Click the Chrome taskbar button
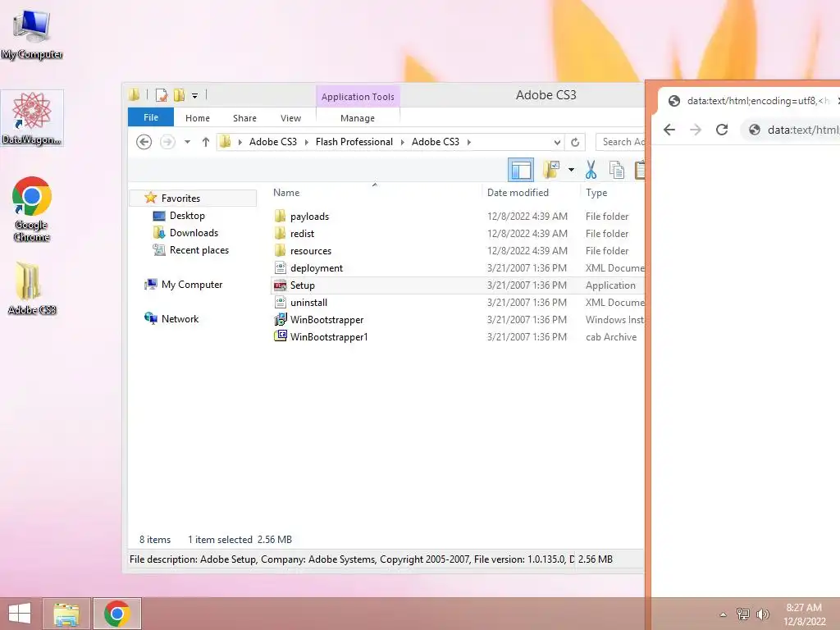The height and width of the screenshot is (630, 840). point(117,614)
